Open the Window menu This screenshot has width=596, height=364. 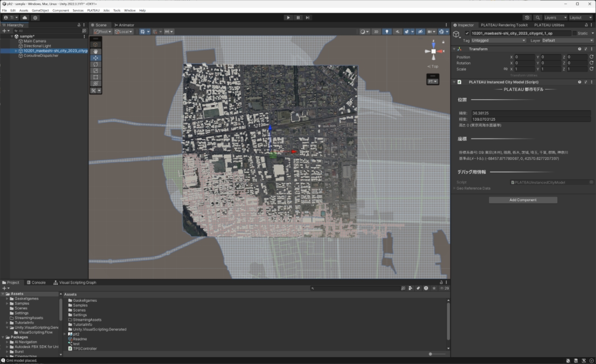[130, 10]
